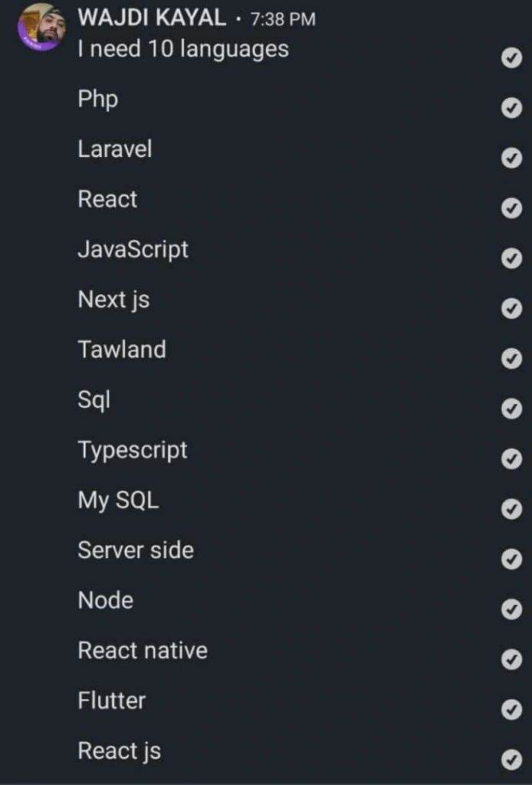Screen dimensions: 532x785
Task: Click the WAJDI KAYAL profile avatar
Action: tap(41, 27)
